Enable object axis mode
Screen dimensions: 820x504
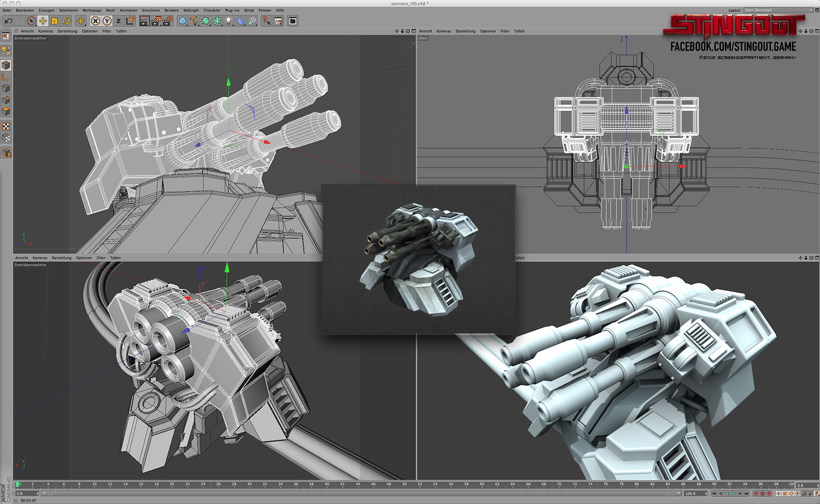[x=6, y=77]
